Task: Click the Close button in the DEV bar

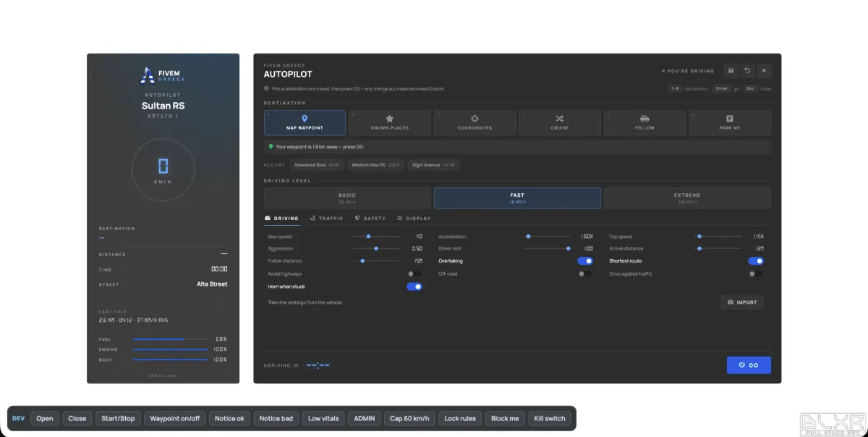Action: [x=77, y=418]
